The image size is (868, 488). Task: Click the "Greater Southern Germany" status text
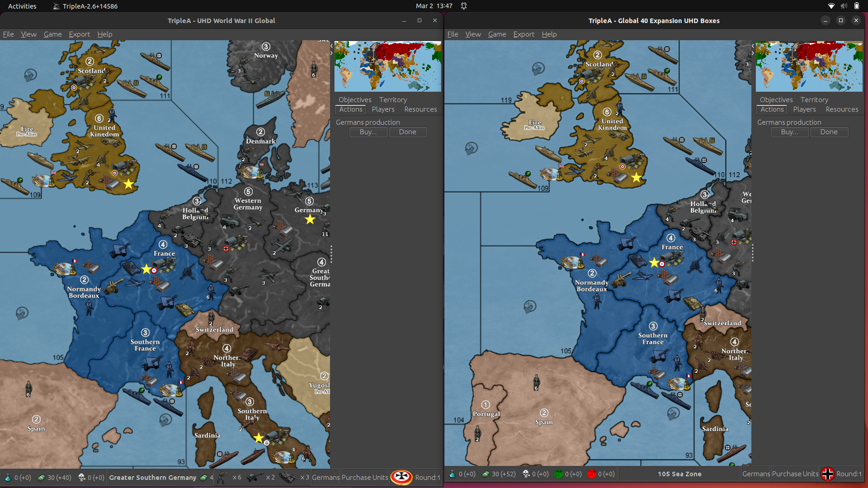pyautogui.click(x=152, y=477)
